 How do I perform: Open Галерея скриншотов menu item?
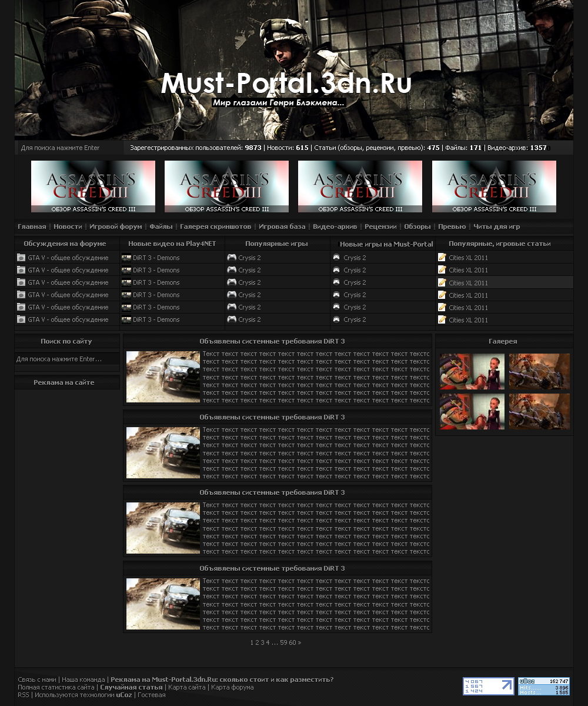(x=215, y=227)
